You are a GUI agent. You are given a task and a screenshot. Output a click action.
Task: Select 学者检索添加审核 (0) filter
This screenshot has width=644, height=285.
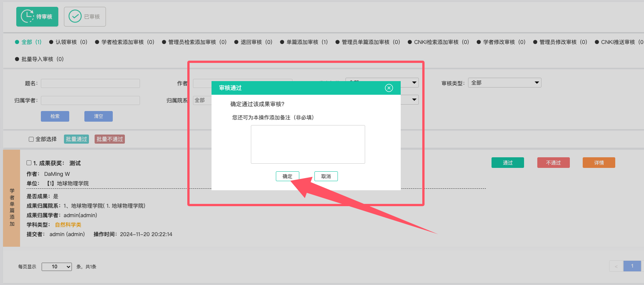tap(124, 42)
